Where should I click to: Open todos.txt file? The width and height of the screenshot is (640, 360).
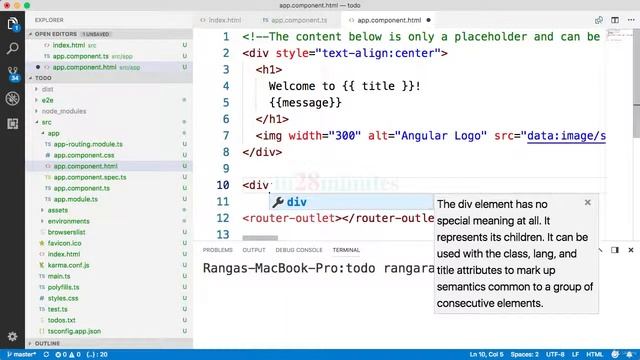point(61,320)
